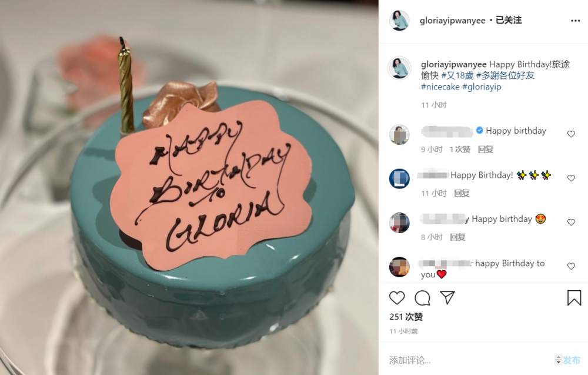Viewport: 588px width, 375px height.
Task: Save post with bookmark icon
Action: click(x=574, y=298)
